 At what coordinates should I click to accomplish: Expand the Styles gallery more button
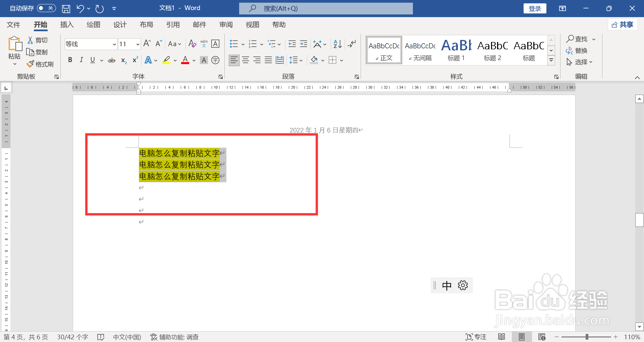click(551, 60)
